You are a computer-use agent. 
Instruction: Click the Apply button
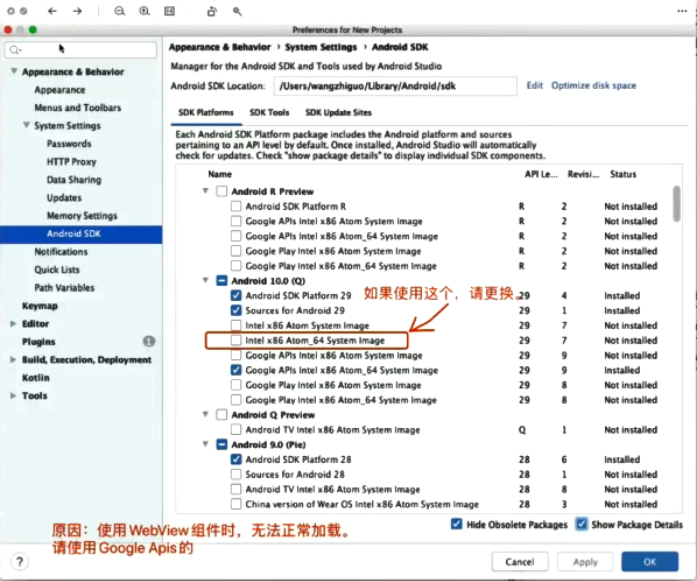[x=585, y=562]
